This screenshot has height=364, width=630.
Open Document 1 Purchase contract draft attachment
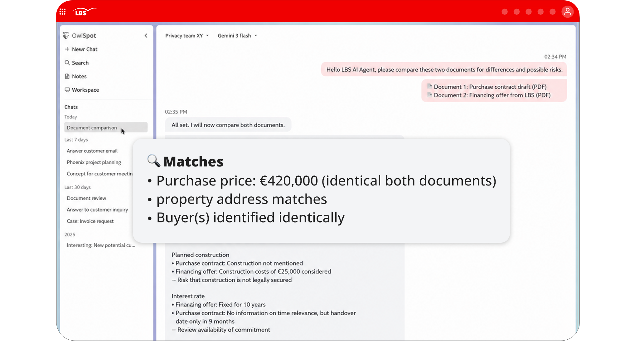(x=490, y=87)
